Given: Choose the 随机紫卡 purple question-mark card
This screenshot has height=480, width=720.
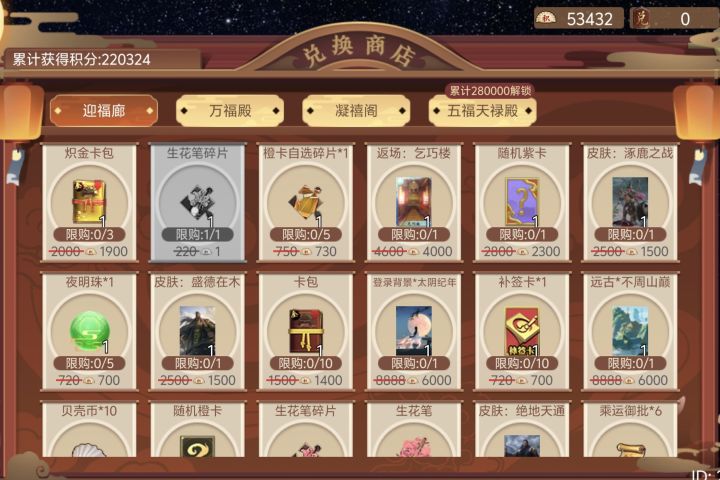Looking at the screenshot, I should (522, 202).
